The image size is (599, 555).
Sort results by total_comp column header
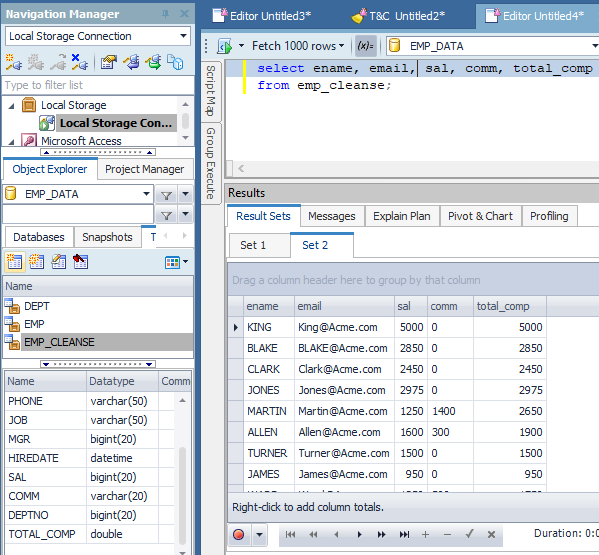(x=510, y=306)
